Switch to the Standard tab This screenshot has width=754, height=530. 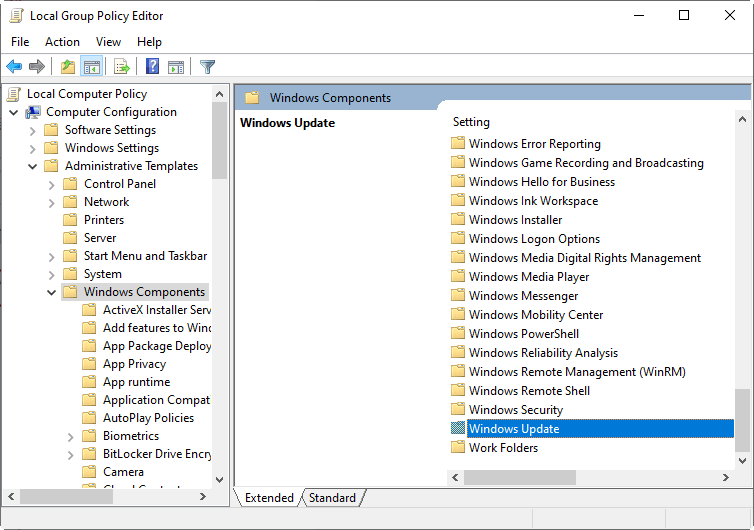pos(332,497)
